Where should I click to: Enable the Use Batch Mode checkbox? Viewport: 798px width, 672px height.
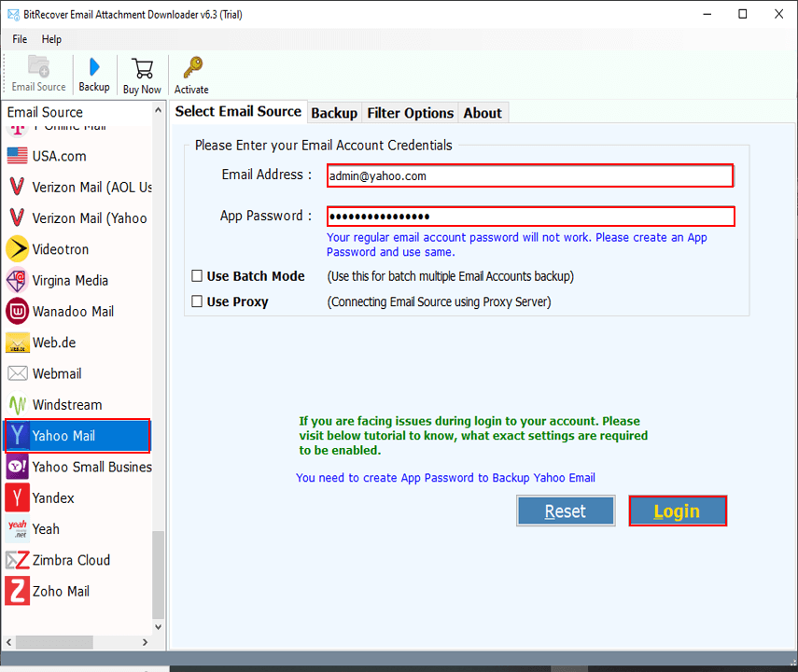pos(197,276)
